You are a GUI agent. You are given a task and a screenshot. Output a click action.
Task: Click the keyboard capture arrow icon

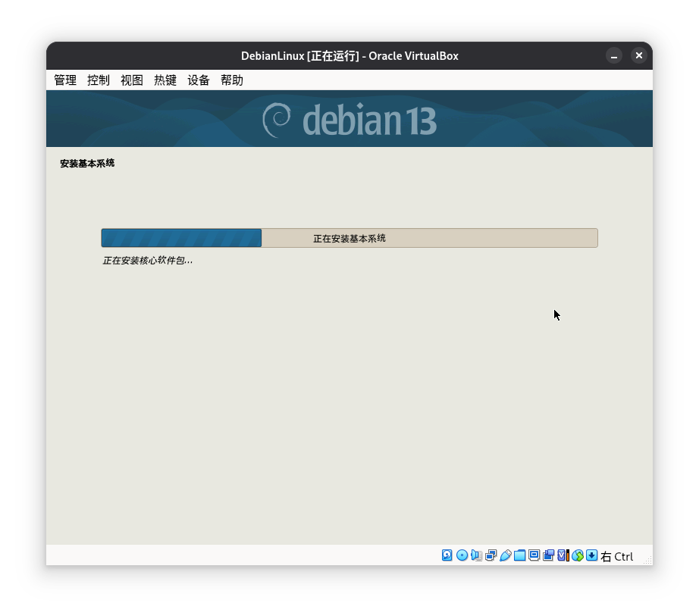pyautogui.click(x=591, y=555)
